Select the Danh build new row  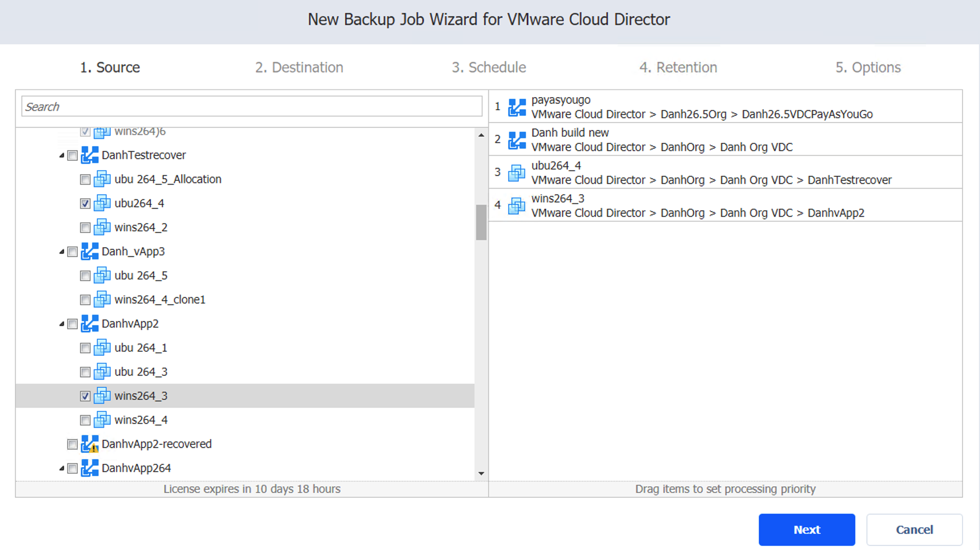(x=726, y=140)
